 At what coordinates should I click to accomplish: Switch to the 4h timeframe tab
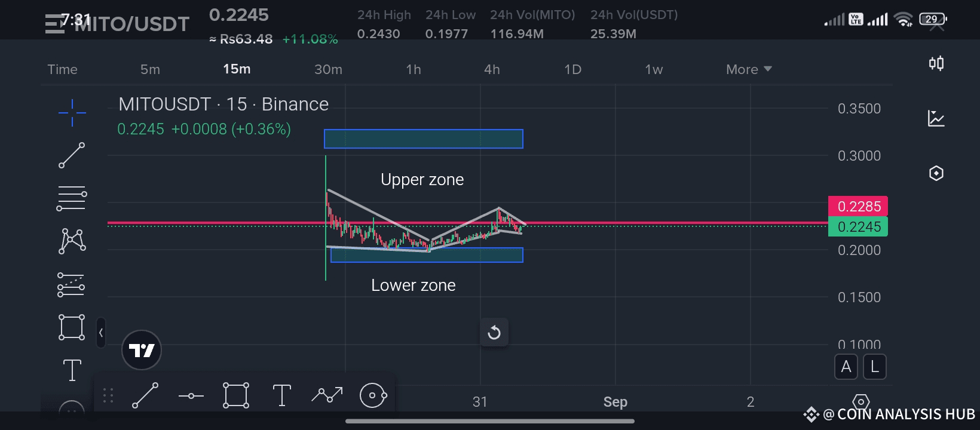[492, 69]
